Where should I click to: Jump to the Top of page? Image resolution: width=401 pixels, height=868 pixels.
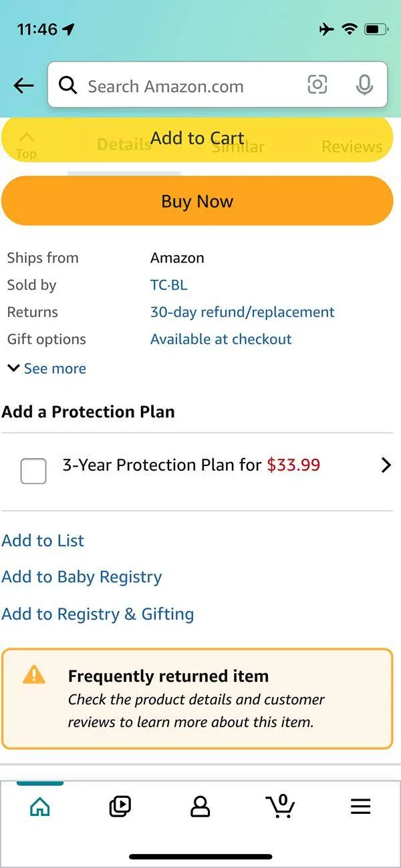coord(26,145)
